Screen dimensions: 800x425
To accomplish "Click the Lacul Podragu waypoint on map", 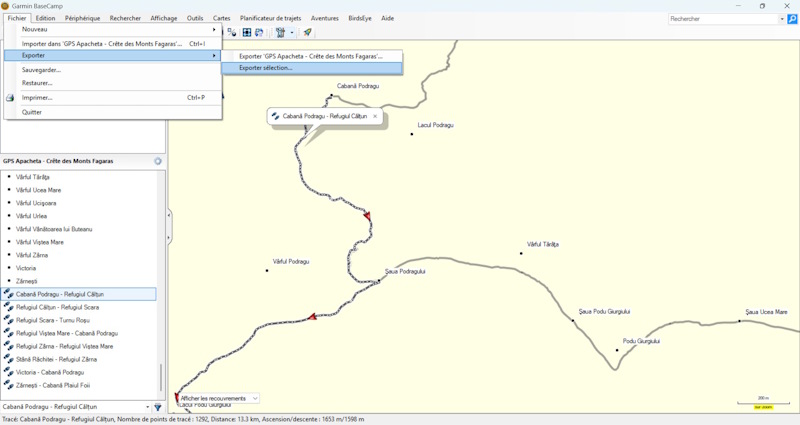I will [x=412, y=134].
